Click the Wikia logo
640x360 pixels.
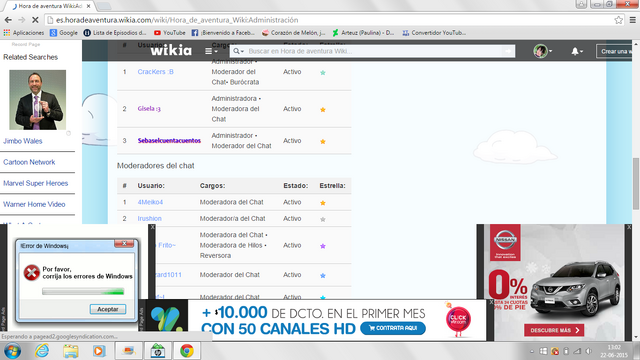(x=171, y=50)
